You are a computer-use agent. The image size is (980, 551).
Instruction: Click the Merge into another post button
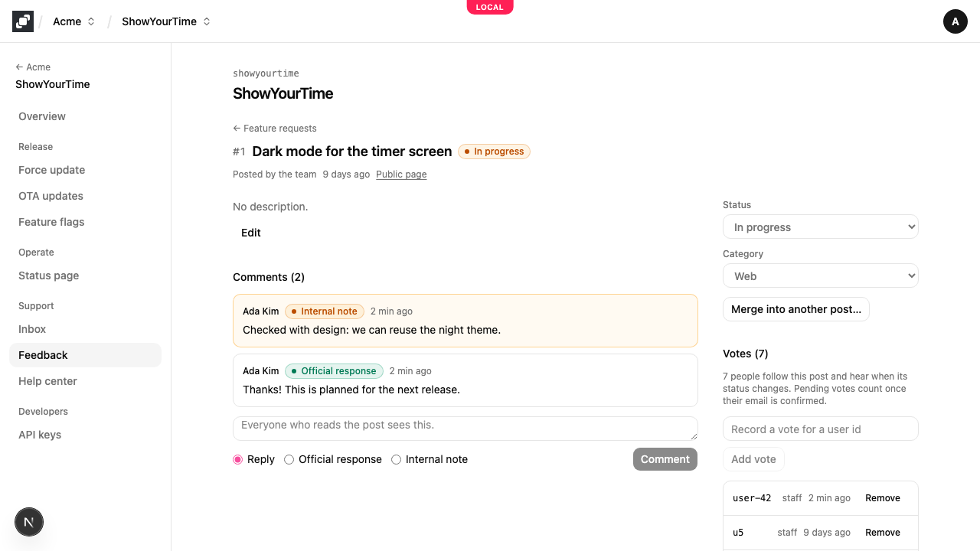pos(796,309)
